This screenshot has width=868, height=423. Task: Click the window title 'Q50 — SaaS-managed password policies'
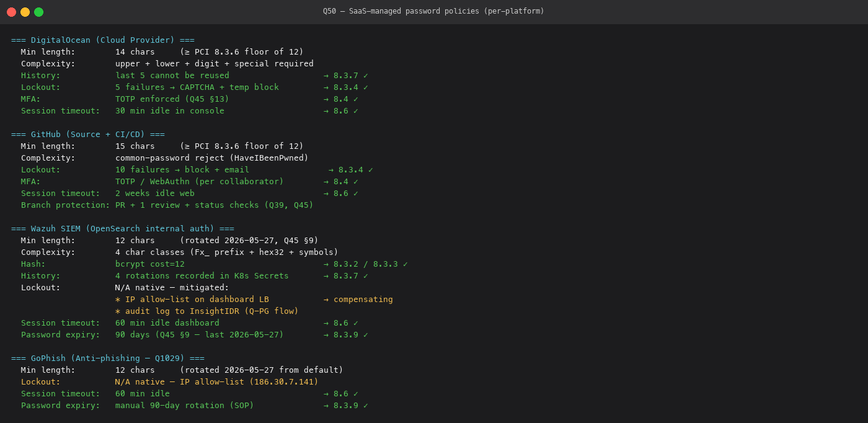click(433, 11)
